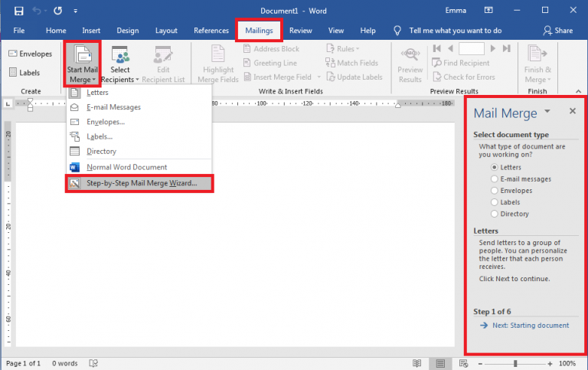588x370 pixels.
Task: Open the Start Mail Merge dropdown
Action: [83, 64]
